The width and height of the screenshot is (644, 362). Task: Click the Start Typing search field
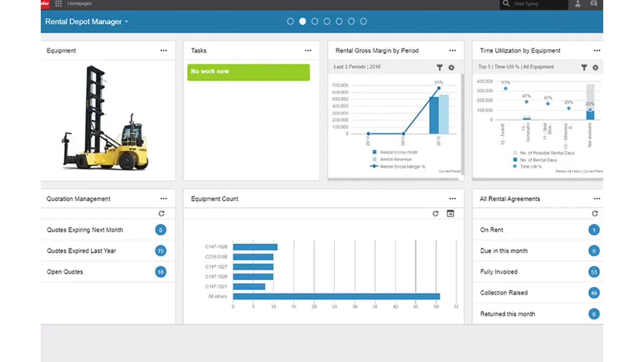point(539,4)
